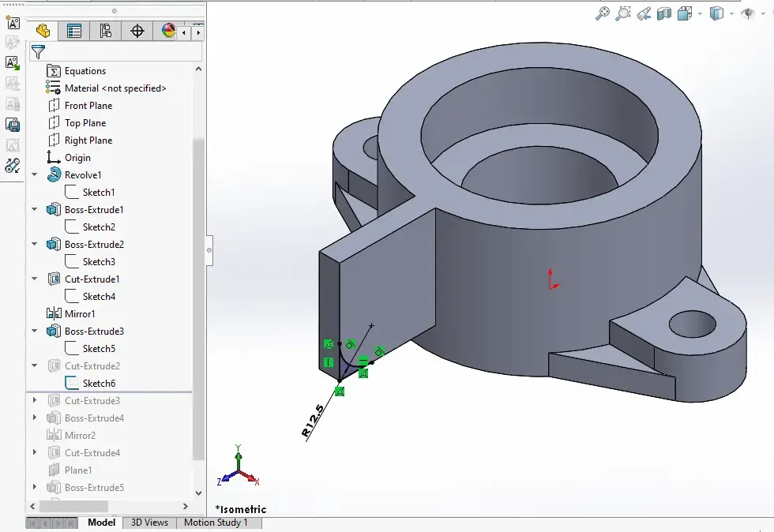Collapse the Cut-Extrude1 feature

[x=35, y=279]
